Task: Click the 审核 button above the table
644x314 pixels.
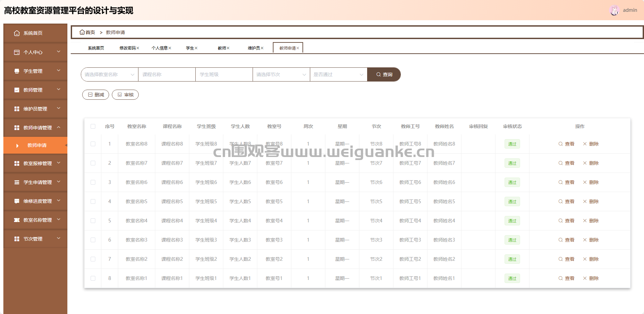Action: tap(125, 95)
